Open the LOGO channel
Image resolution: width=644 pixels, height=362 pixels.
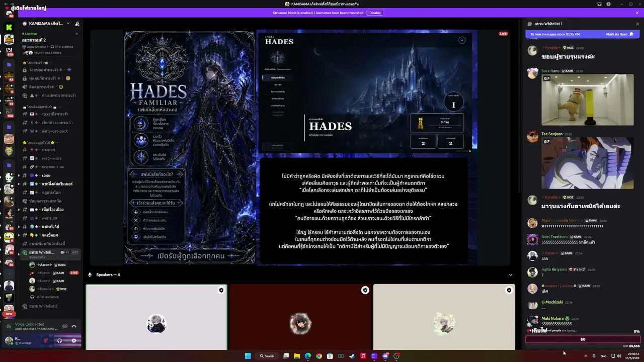pos(50,175)
